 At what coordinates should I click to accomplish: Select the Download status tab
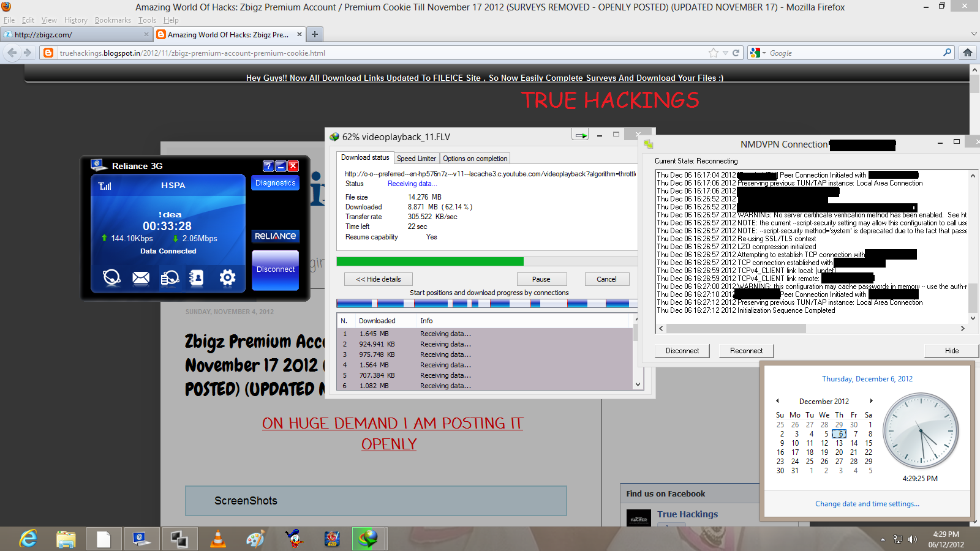[x=365, y=157]
